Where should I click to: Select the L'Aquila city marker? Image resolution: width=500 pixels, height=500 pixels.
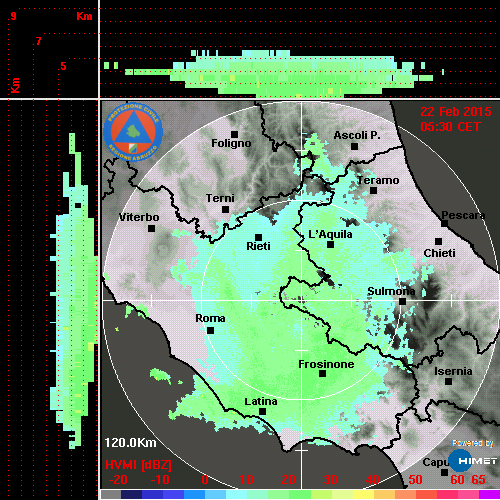(330, 245)
